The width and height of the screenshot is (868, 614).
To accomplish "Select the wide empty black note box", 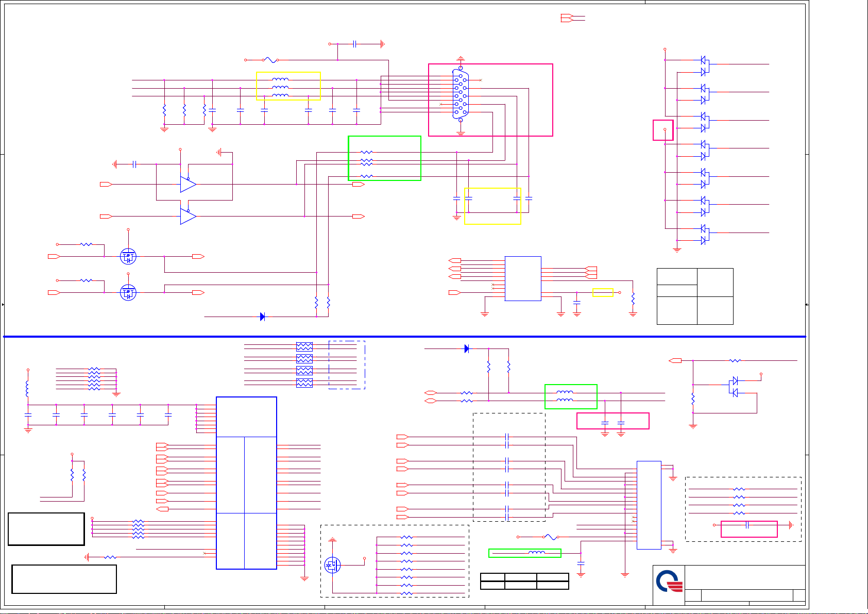I will click(x=64, y=579).
